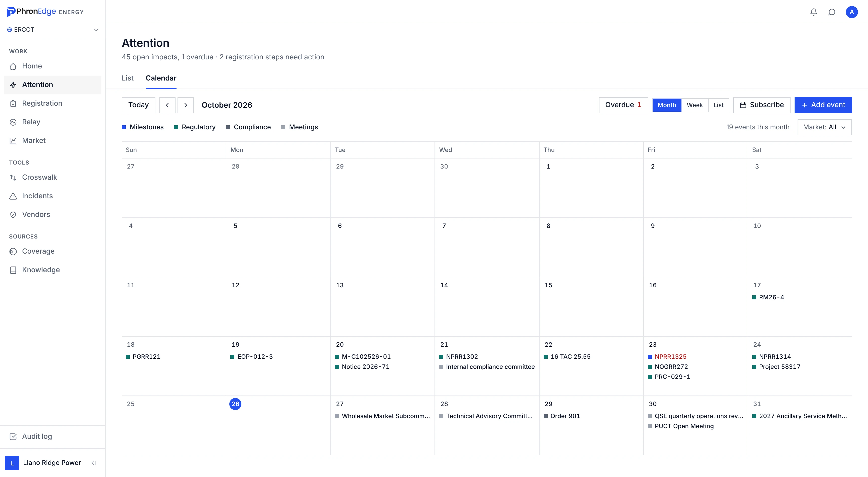
Task: Switch calendar to Week view
Action: pyautogui.click(x=695, y=105)
